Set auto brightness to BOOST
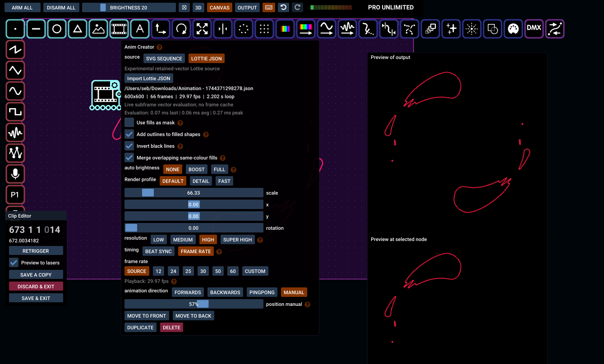Image resolution: width=604 pixels, height=364 pixels. [x=197, y=169]
